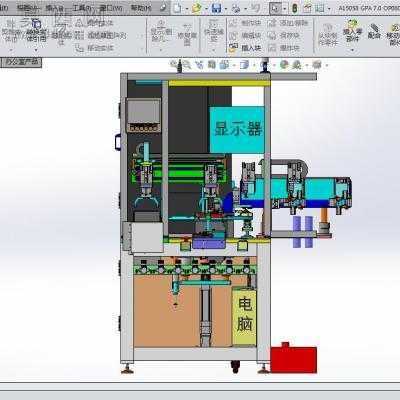Open the View Orientation icon
Viewport: 400px width, 400px height.
pos(224,64)
